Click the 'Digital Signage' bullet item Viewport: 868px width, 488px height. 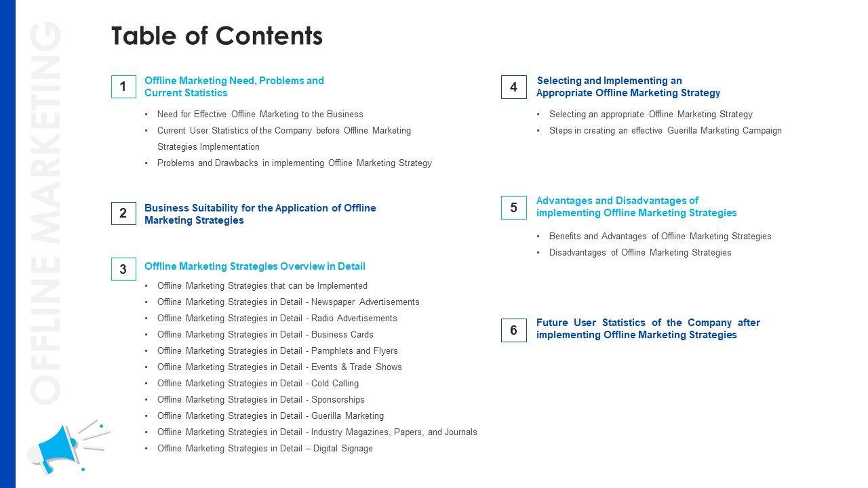[x=264, y=449]
